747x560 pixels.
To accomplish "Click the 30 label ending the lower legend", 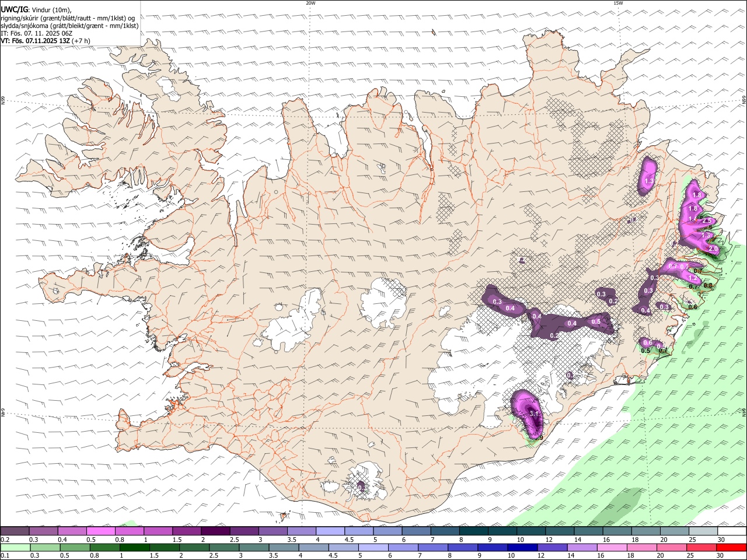I will [720, 556].
